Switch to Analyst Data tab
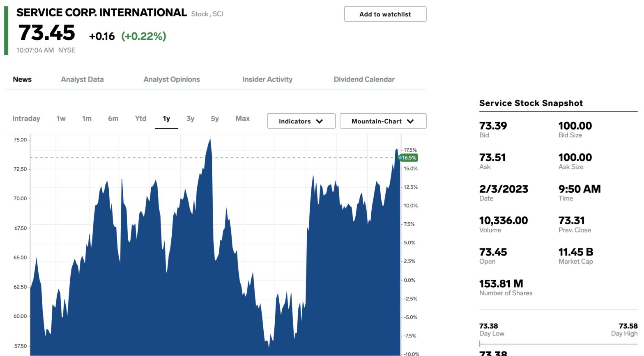The width and height of the screenshot is (644, 356). click(x=82, y=79)
